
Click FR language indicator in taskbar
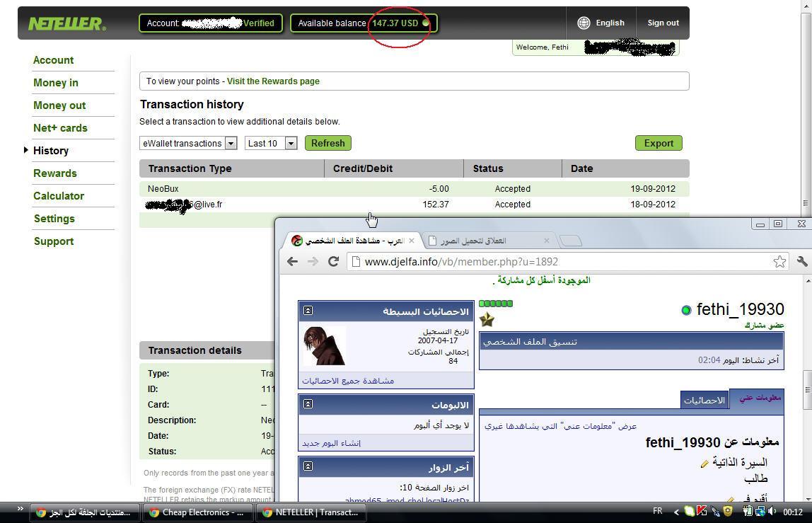click(658, 512)
